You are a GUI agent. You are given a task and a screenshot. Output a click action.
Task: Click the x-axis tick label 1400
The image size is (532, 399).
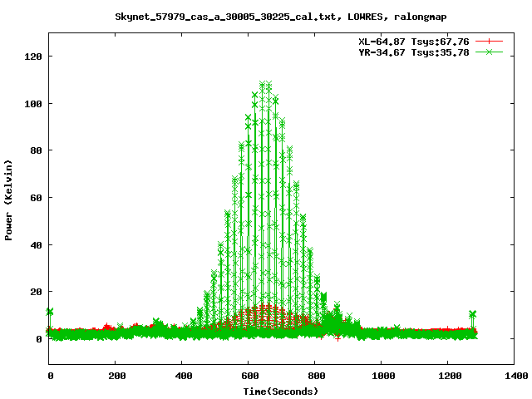click(516, 376)
